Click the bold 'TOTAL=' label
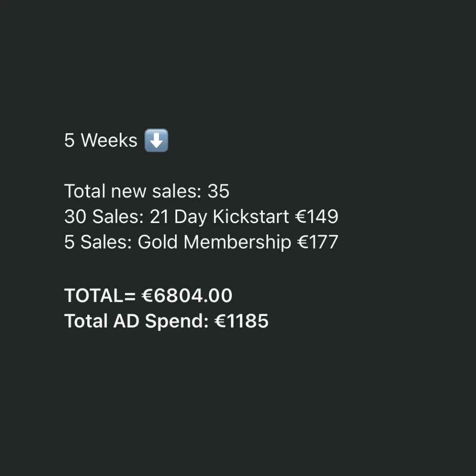 (100, 295)
